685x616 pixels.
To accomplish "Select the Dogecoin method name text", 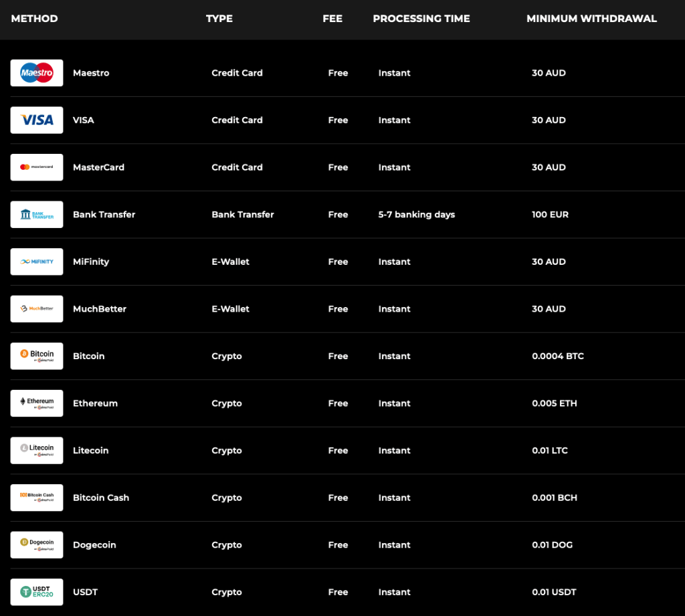I will [94, 545].
